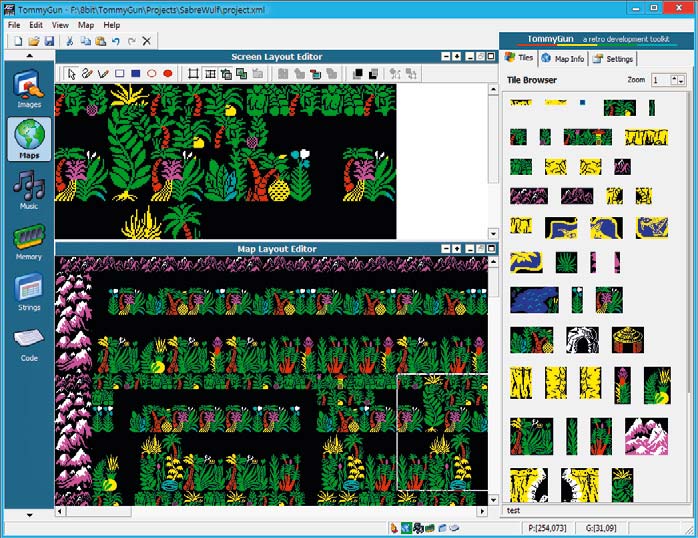Image resolution: width=698 pixels, height=538 pixels.
Task: Open the Memory section in sidebar
Action: click(29, 242)
